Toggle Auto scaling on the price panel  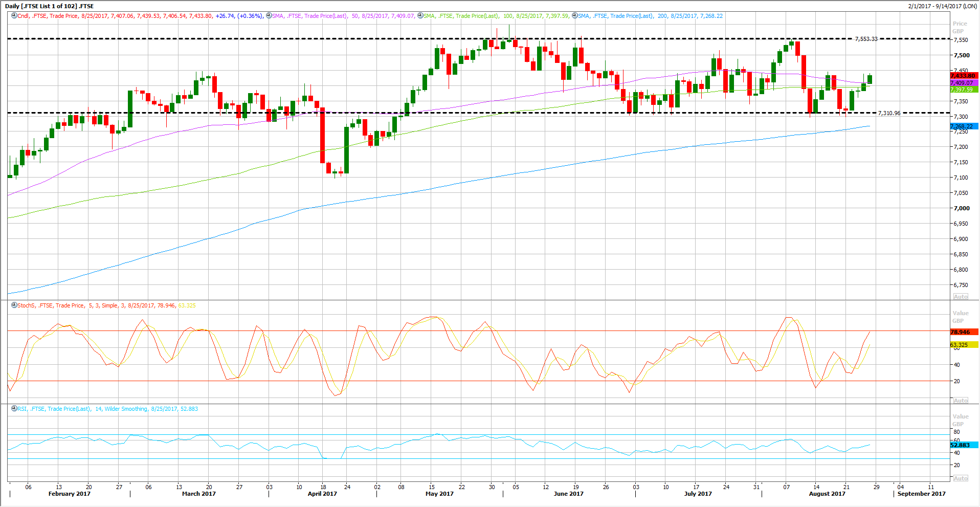point(960,297)
